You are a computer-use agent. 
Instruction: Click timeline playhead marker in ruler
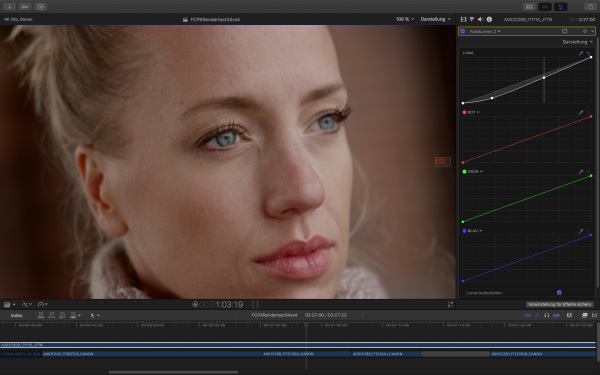pyautogui.click(x=306, y=324)
